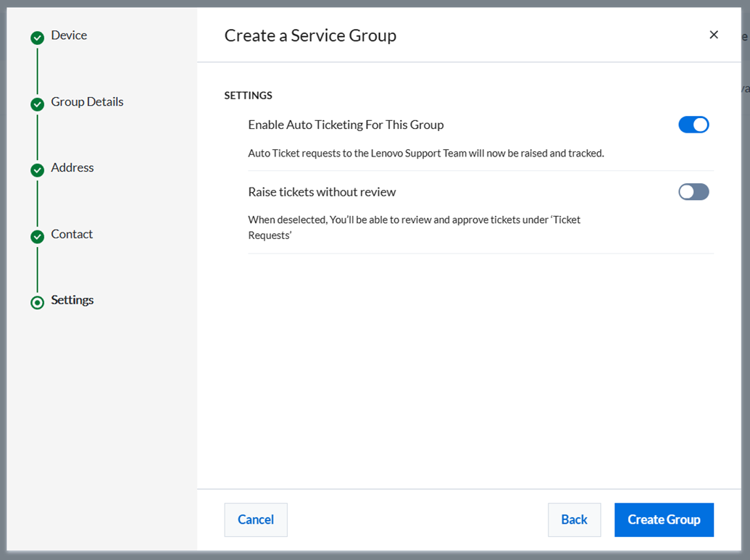Image resolution: width=750 pixels, height=560 pixels.
Task: Click the Group Details completed checkmark icon
Action: click(x=38, y=104)
